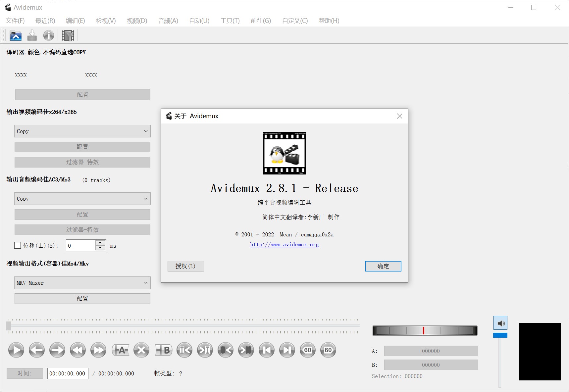Click the 授权(L) license button
The height and width of the screenshot is (392, 569).
pos(185,266)
